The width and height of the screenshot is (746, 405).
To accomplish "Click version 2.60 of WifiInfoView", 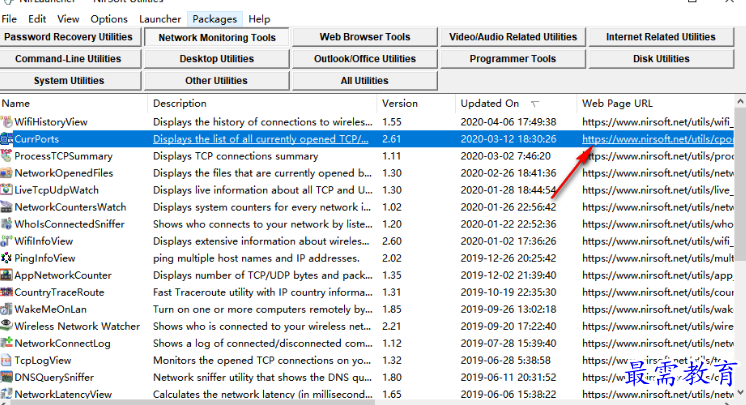I will [392, 241].
